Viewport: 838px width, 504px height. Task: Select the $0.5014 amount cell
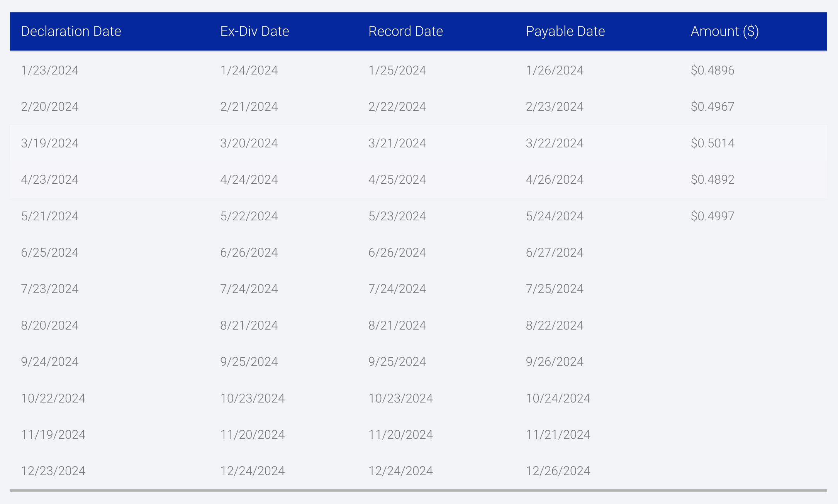coord(712,143)
